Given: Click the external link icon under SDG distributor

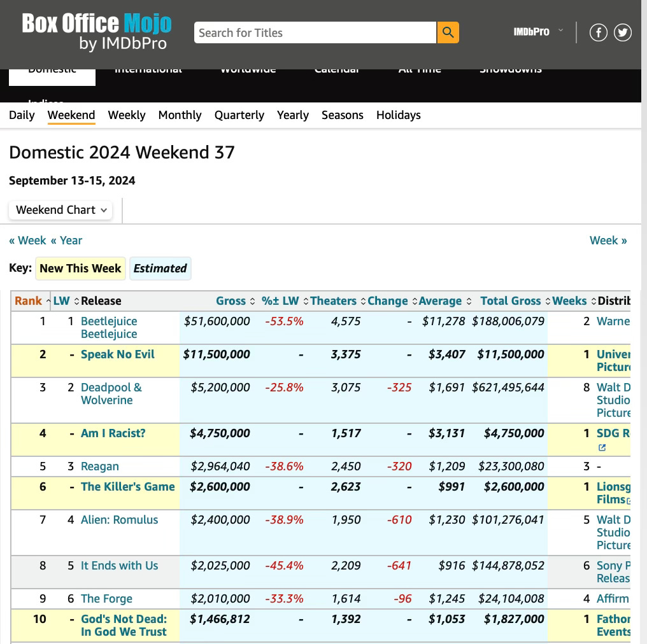Looking at the screenshot, I should point(602,448).
